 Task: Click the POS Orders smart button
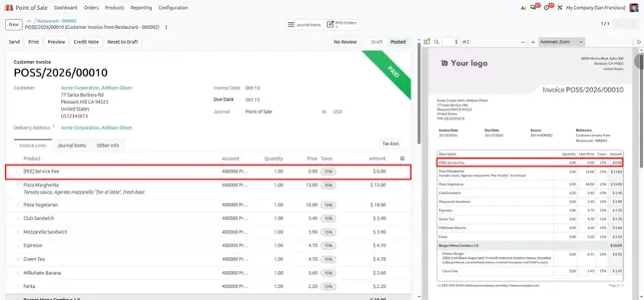click(342, 24)
